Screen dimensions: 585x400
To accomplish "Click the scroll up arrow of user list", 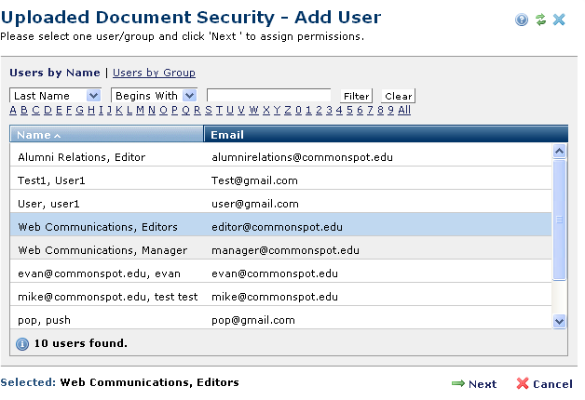I will 559,151.
